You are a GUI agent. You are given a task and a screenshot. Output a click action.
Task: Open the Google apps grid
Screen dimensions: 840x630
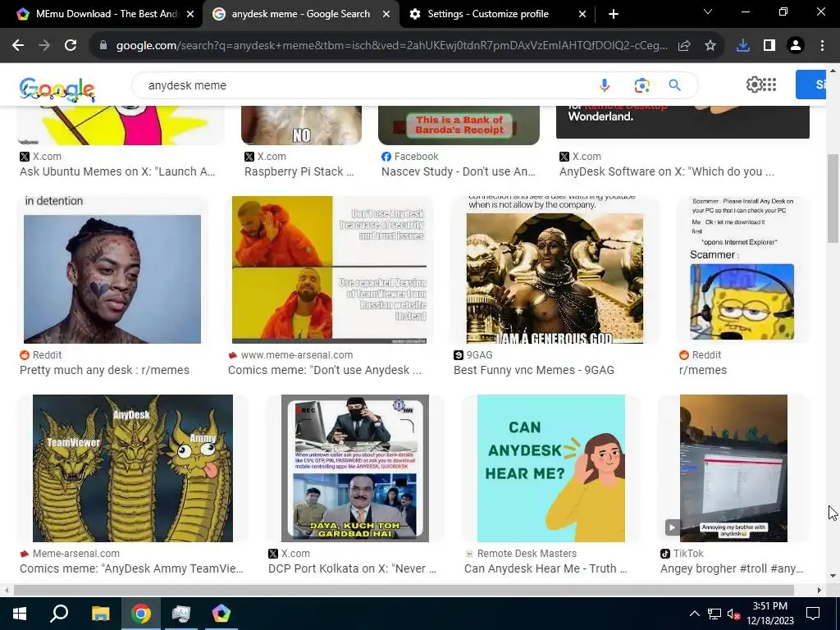(x=769, y=84)
